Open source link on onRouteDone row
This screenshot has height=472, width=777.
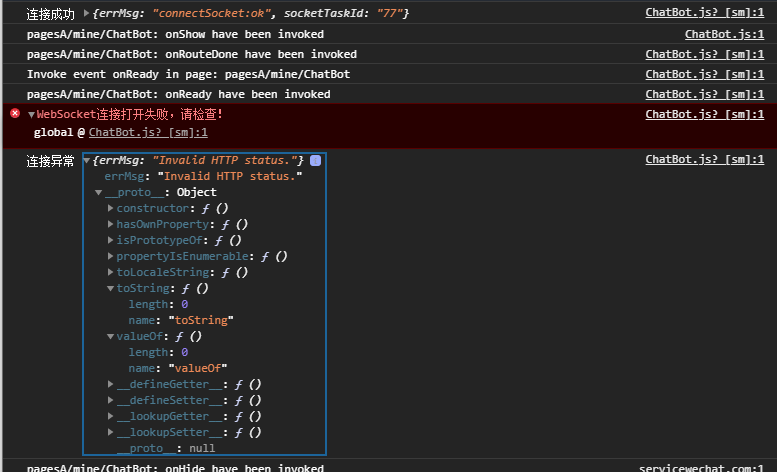tap(704, 54)
